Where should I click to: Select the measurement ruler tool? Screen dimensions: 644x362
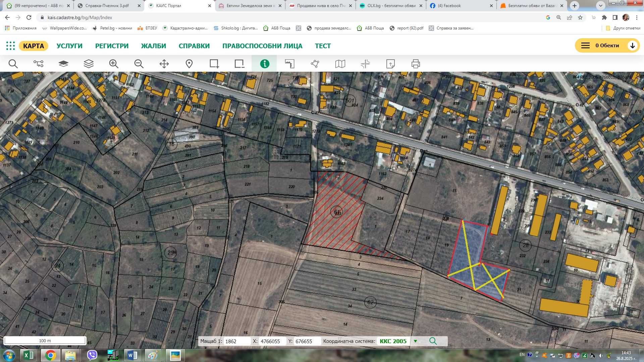(289, 64)
